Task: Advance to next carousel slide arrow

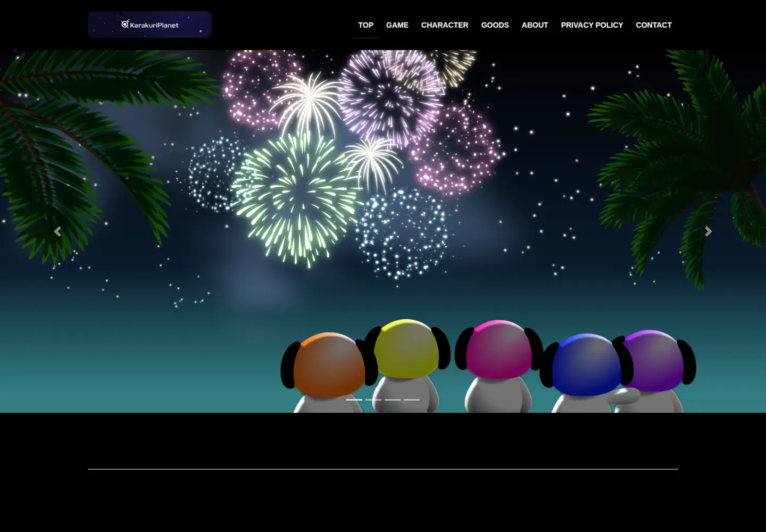Action: (708, 231)
